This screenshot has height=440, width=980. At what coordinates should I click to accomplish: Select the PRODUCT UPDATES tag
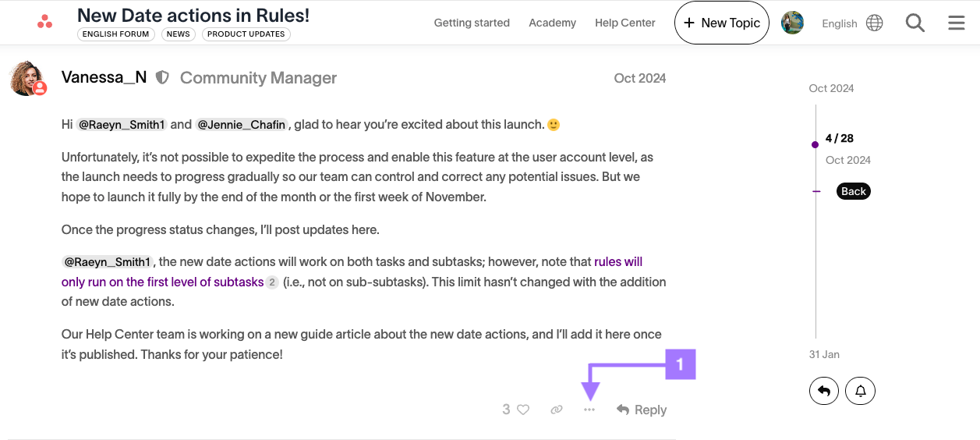246,34
